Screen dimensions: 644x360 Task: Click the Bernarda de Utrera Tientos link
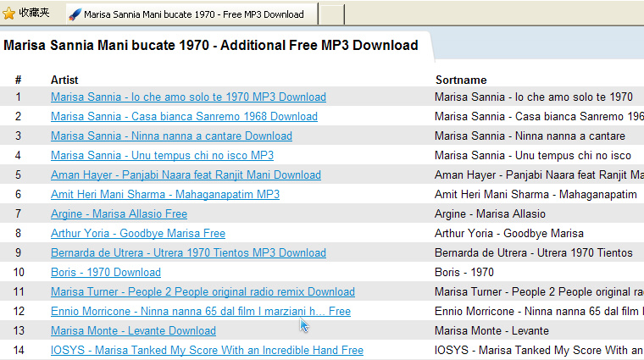[188, 253]
